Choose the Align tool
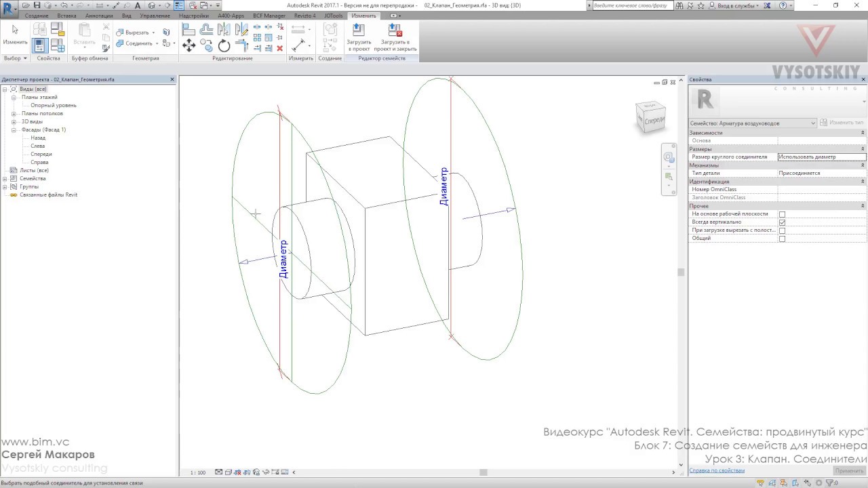The width and height of the screenshot is (868, 488). [189, 29]
